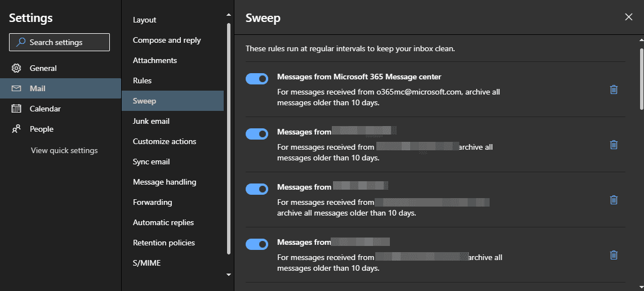This screenshot has height=291, width=644.
Task: Toggle off the third sweep rule
Action: click(x=257, y=189)
